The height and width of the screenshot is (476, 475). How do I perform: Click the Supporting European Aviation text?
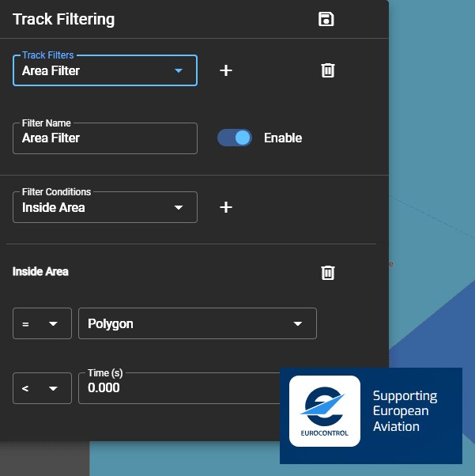[405, 411]
